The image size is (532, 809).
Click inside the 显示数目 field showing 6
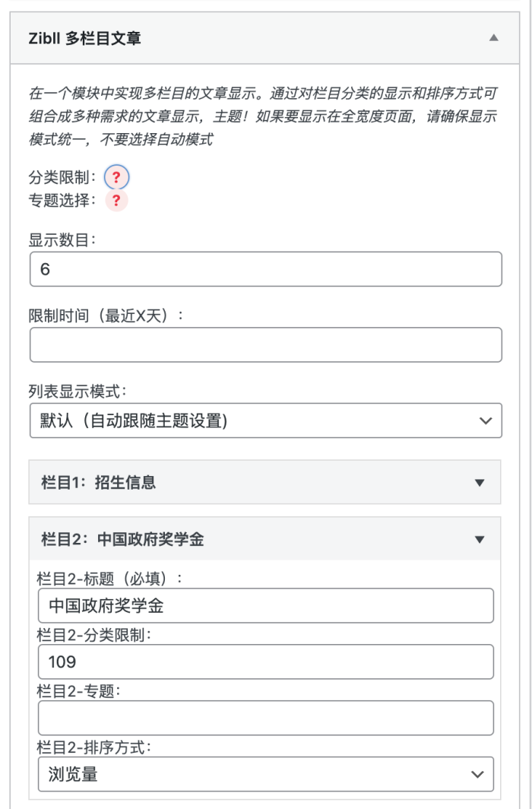pos(266,268)
